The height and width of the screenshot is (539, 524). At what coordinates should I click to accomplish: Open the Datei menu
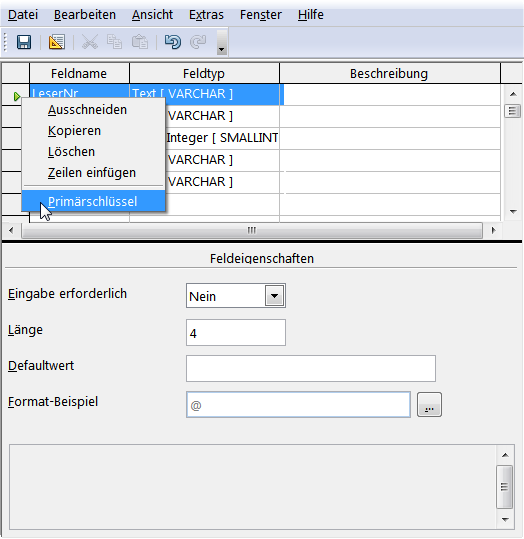tap(23, 15)
